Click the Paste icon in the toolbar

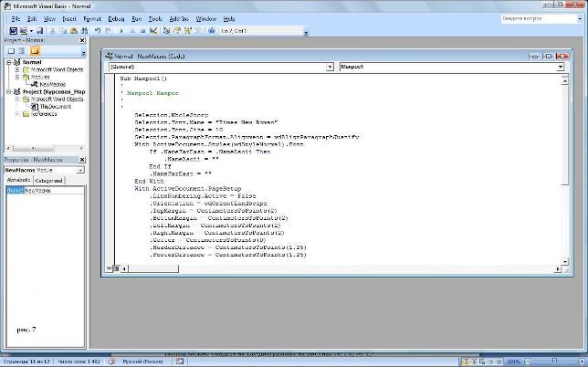click(x=74, y=31)
